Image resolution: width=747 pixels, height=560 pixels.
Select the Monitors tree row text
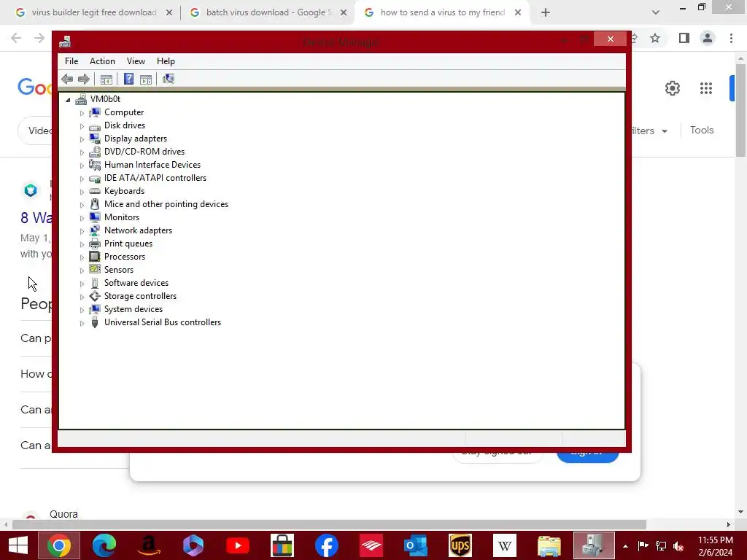[x=122, y=217]
